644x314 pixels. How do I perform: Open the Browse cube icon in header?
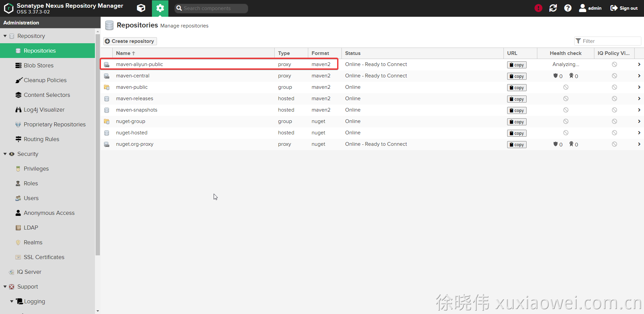[x=141, y=8]
